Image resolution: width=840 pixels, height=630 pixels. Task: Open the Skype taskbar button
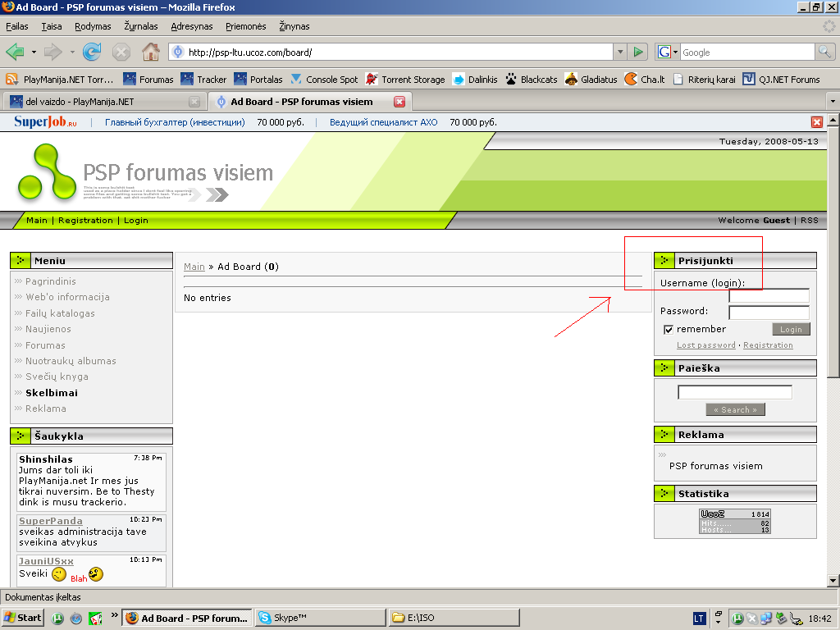[x=321, y=618]
